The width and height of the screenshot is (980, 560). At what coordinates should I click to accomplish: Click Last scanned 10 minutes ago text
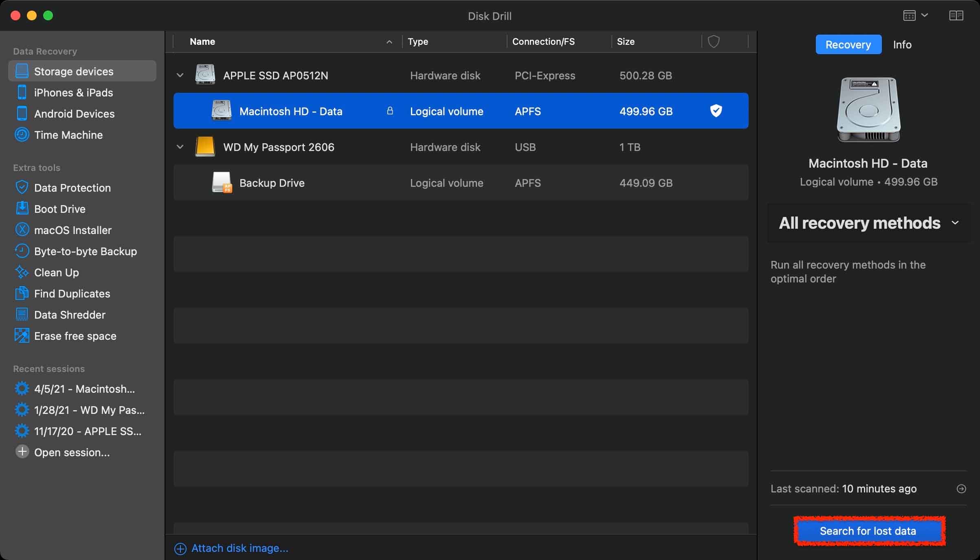[844, 489]
